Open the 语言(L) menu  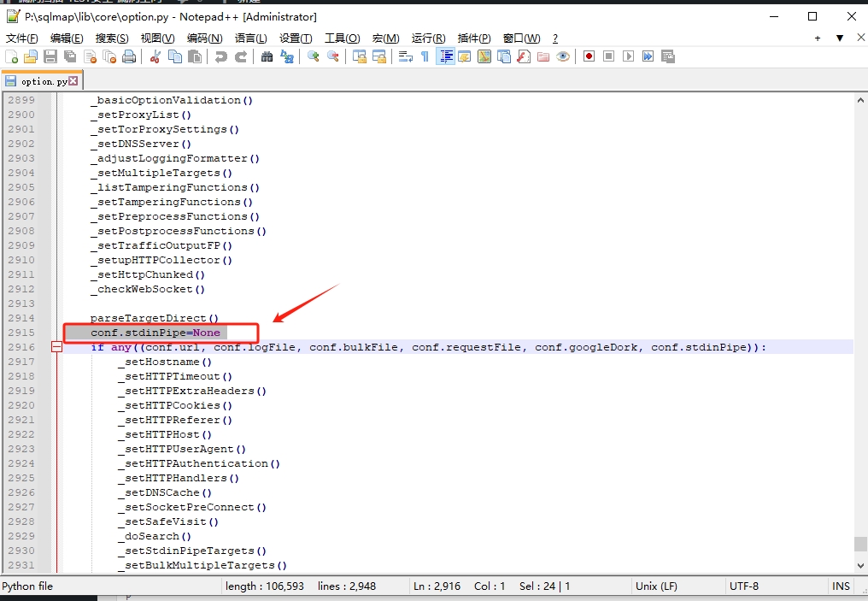(x=251, y=38)
